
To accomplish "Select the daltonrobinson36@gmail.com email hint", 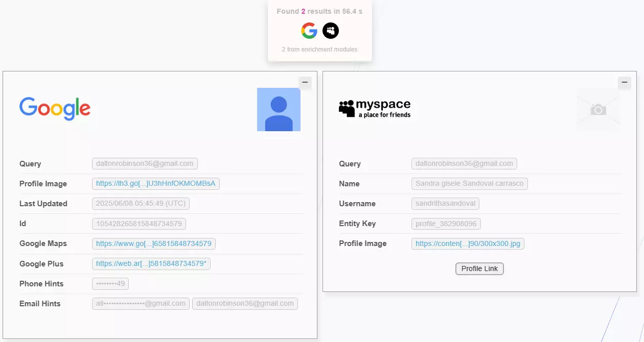I will pos(245,304).
